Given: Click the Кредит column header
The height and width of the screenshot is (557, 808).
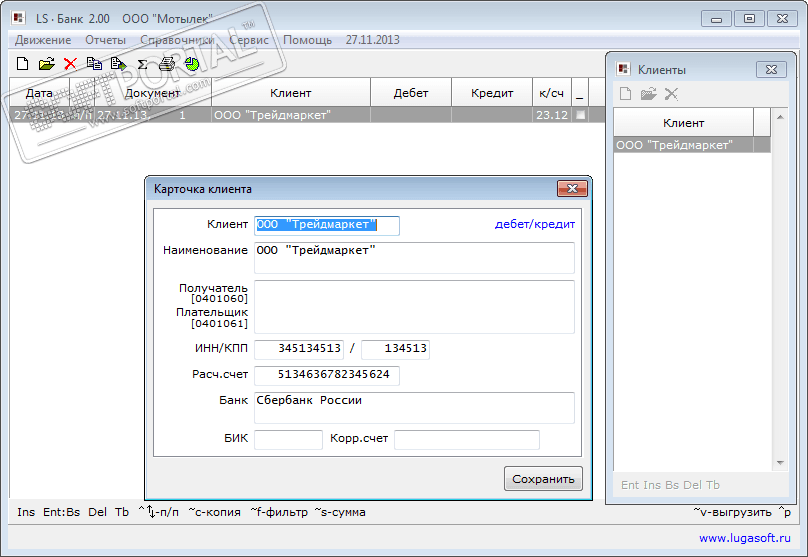Looking at the screenshot, I should (492, 93).
